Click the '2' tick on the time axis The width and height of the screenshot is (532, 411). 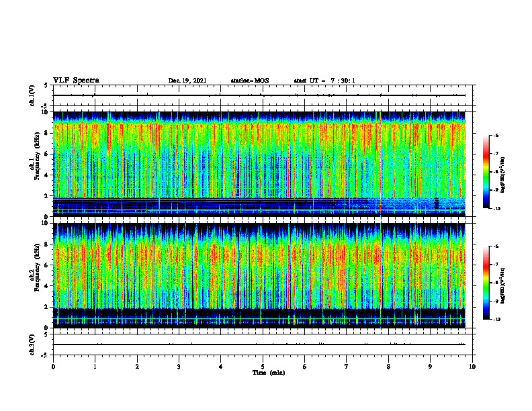(x=137, y=367)
